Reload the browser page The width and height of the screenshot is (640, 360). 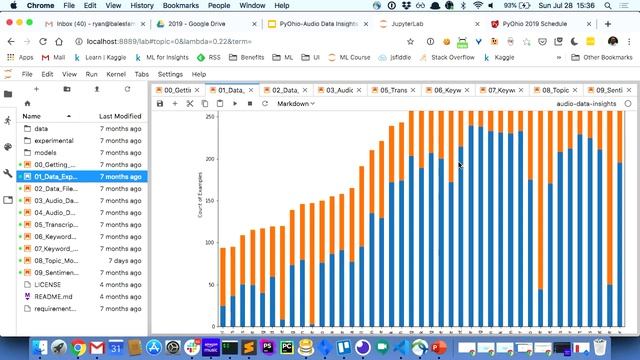click(43, 42)
